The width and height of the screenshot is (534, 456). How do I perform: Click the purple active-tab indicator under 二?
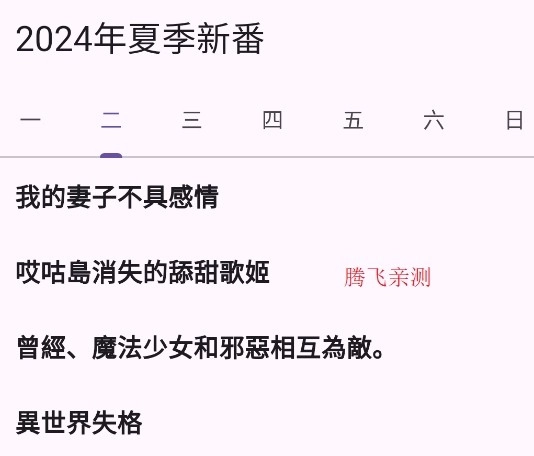coord(111,155)
